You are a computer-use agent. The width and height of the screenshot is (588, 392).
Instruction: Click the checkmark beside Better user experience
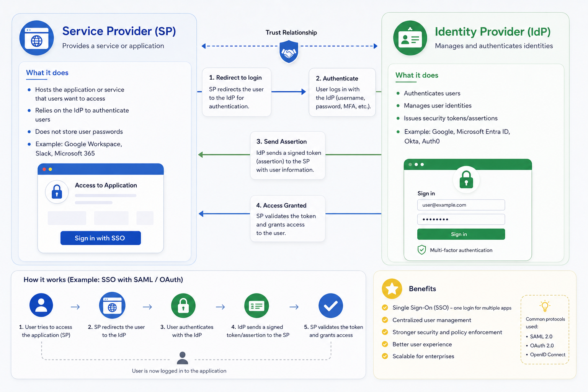385,344
